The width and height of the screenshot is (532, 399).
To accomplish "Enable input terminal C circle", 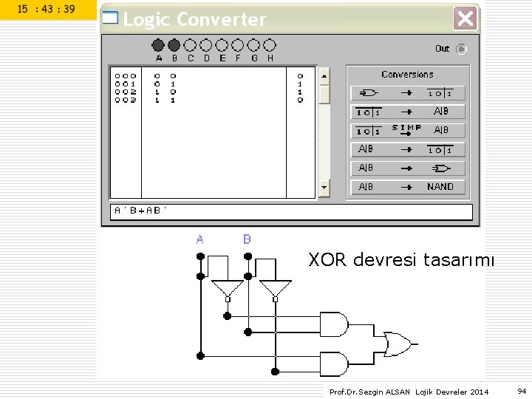I will pyautogui.click(x=190, y=45).
